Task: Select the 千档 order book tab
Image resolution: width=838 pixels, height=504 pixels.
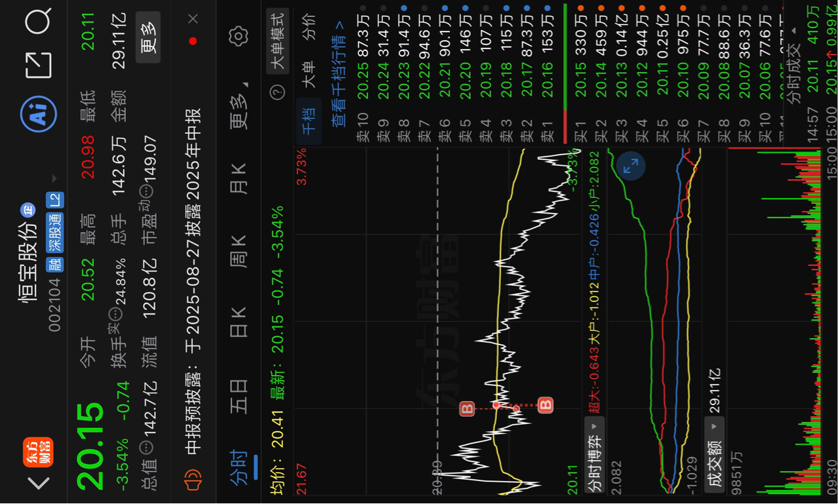Action: click(310, 121)
